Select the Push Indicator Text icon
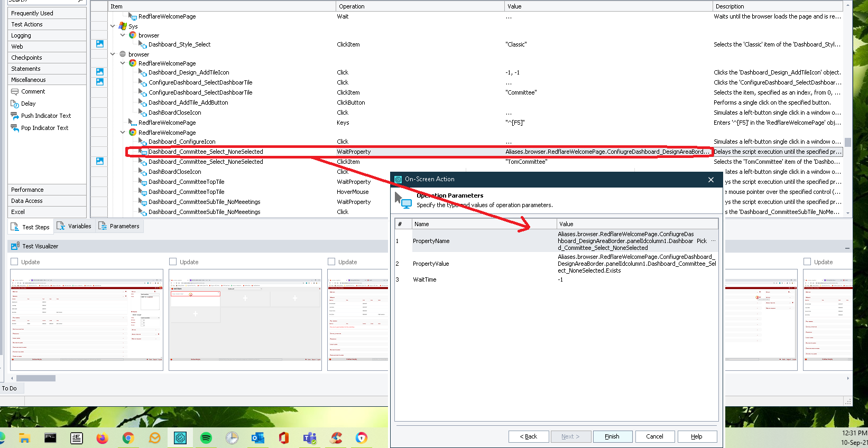 coord(15,116)
